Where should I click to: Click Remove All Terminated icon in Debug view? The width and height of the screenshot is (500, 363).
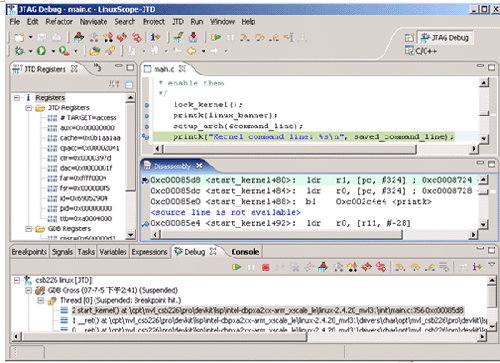295,267
